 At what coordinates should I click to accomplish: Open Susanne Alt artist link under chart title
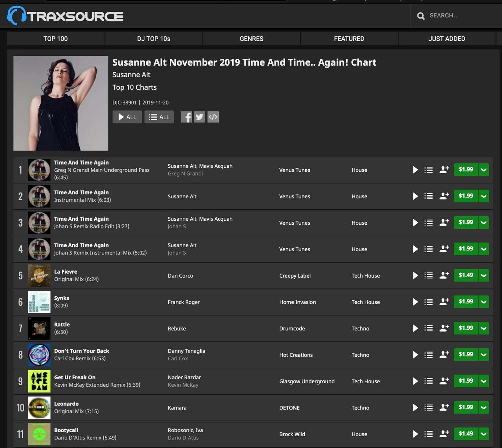tap(131, 75)
